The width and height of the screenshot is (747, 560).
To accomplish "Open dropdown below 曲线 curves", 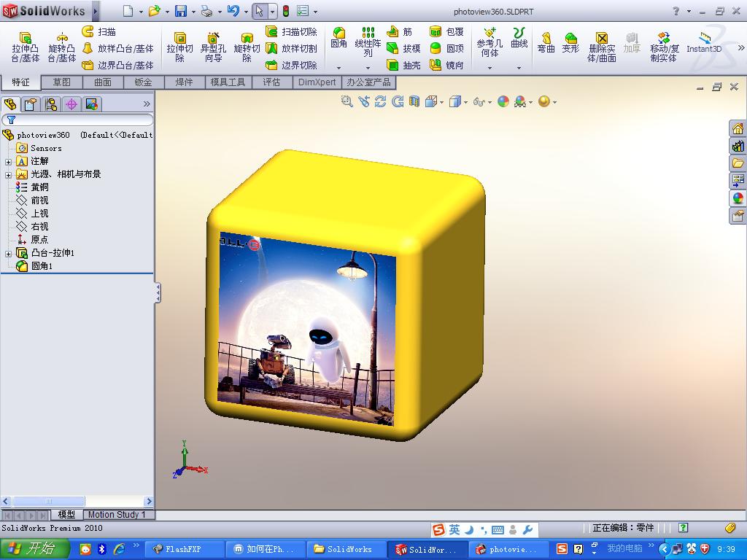I will click(x=519, y=68).
